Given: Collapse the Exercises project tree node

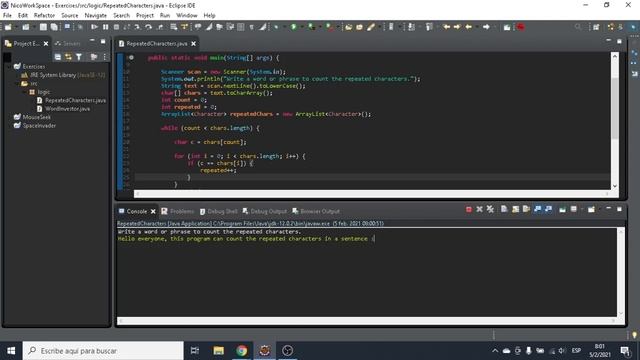Looking at the screenshot, I should (9, 67).
